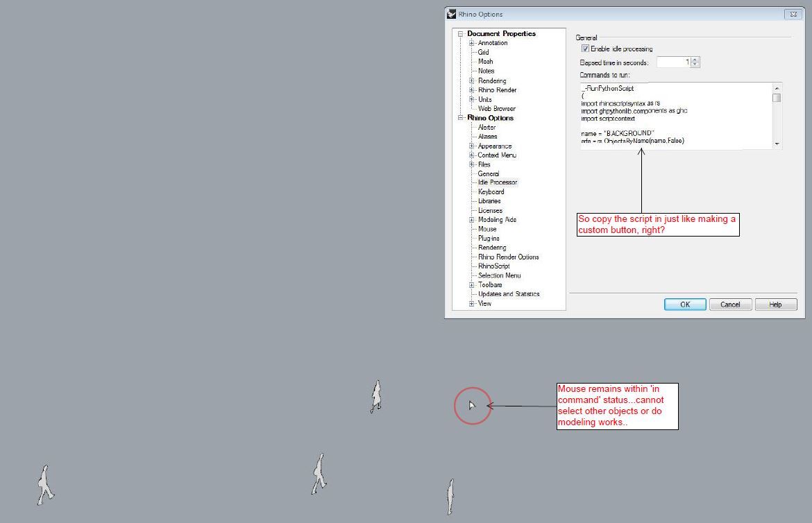
Task: Click the elapsed time down-arrow stepper
Action: coord(695,64)
